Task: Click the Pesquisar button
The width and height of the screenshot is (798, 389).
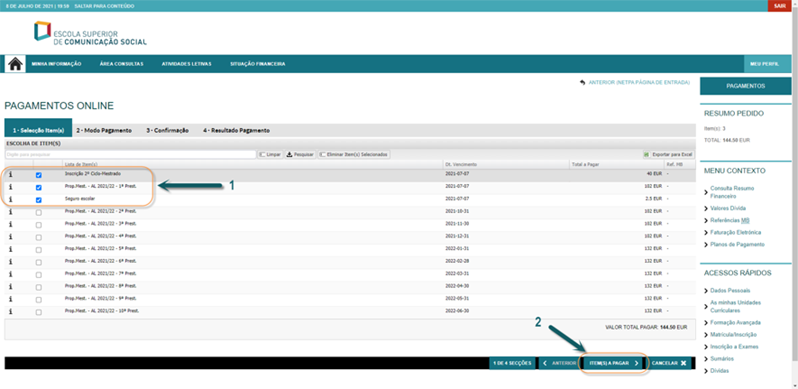Action: pos(300,154)
